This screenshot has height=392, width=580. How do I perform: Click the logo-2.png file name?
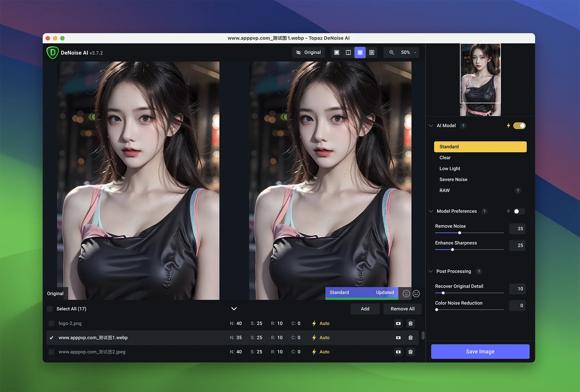(70, 323)
